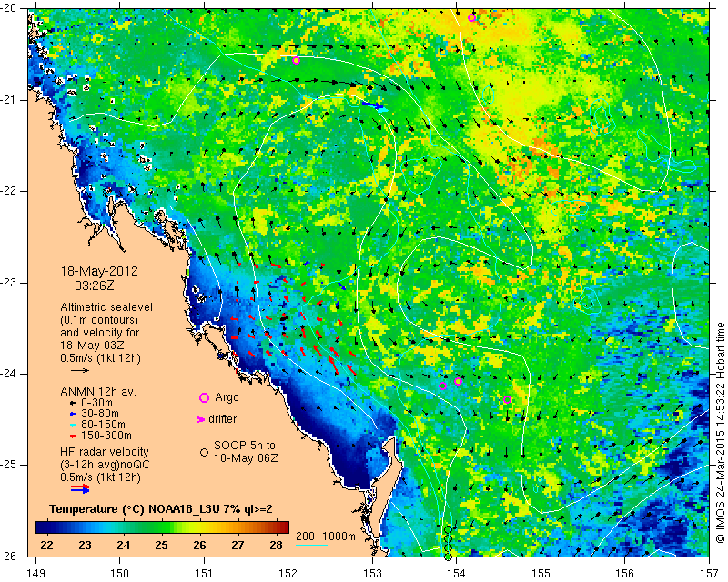The image size is (728, 582).
Task: Click the 'Altimetric sealevel' legend text
Action: pos(106,307)
